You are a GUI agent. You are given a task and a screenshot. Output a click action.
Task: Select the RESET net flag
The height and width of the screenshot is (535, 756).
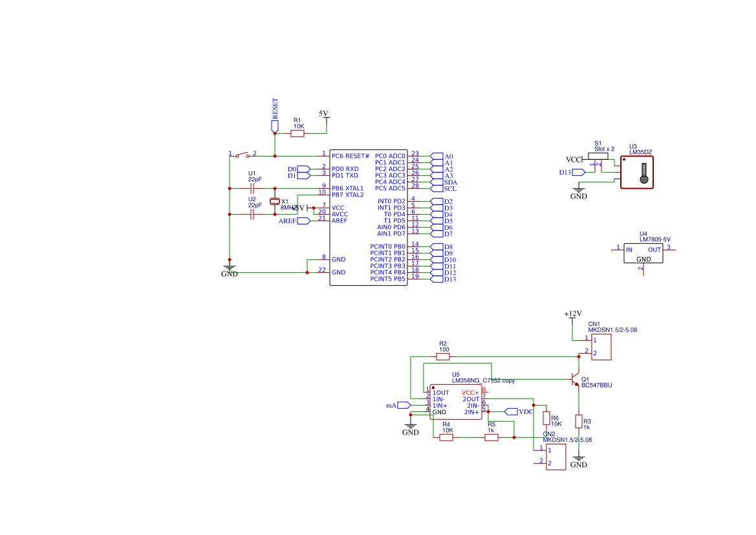[275, 115]
